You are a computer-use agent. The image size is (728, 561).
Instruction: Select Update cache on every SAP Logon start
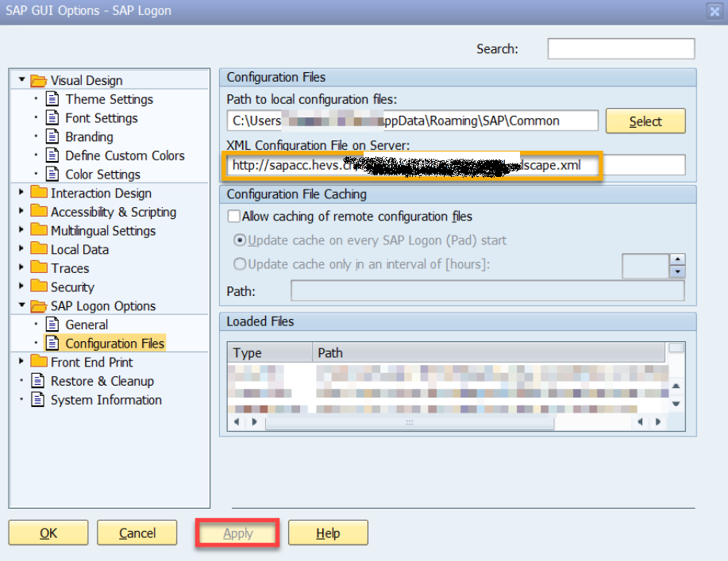point(240,240)
